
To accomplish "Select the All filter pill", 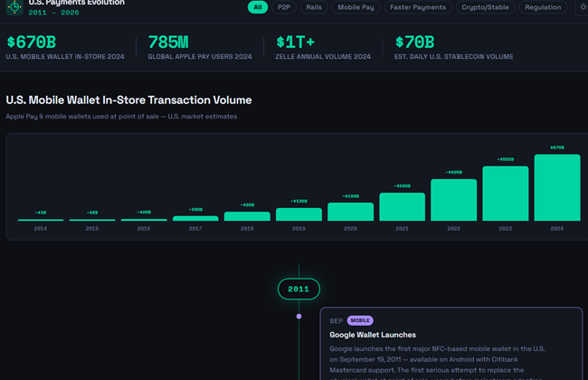I will (x=258, y=7).
